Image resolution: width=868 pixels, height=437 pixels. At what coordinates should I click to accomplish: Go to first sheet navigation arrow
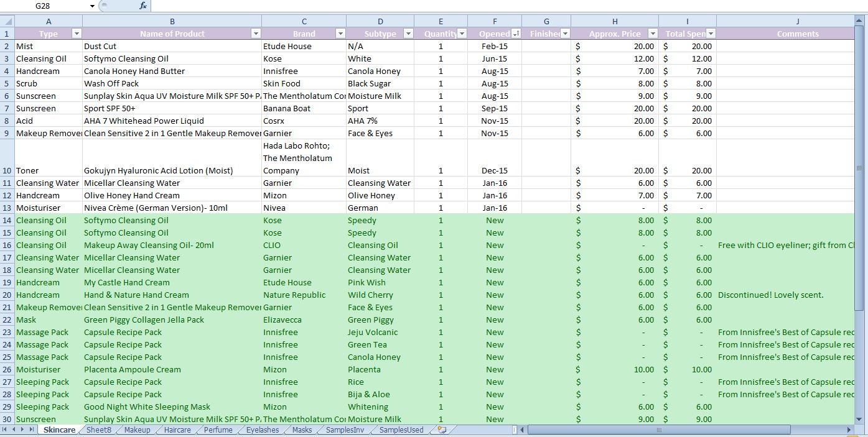pos(6,430)
